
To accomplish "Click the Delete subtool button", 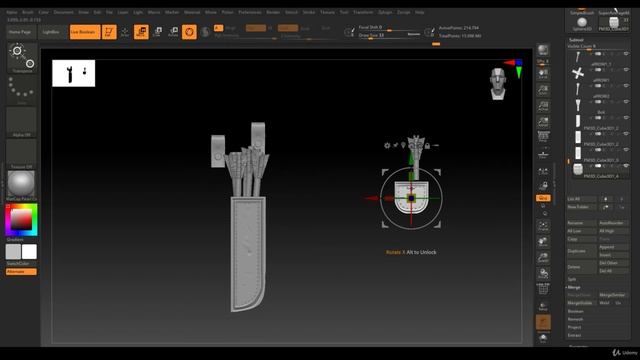I will tap(582, 267).
